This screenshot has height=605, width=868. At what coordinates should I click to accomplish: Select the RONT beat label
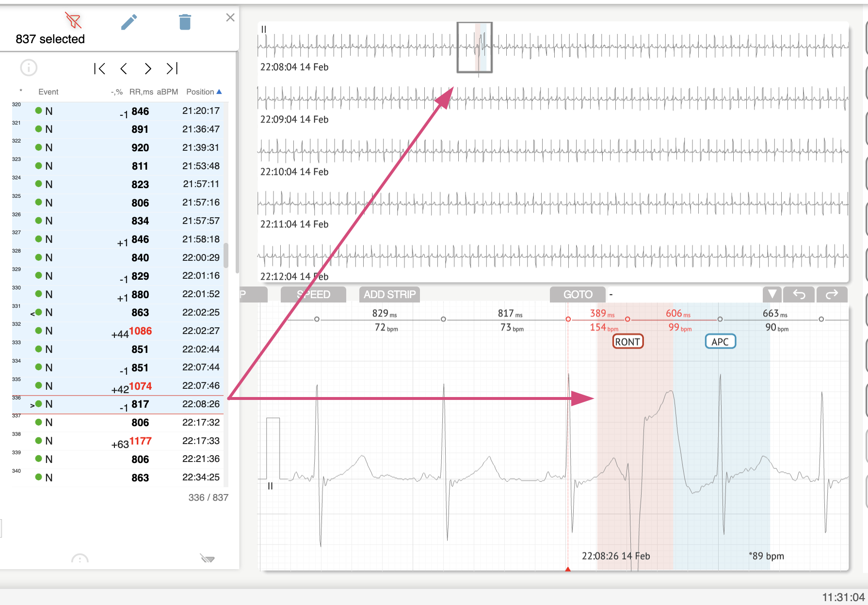[627, 342]
